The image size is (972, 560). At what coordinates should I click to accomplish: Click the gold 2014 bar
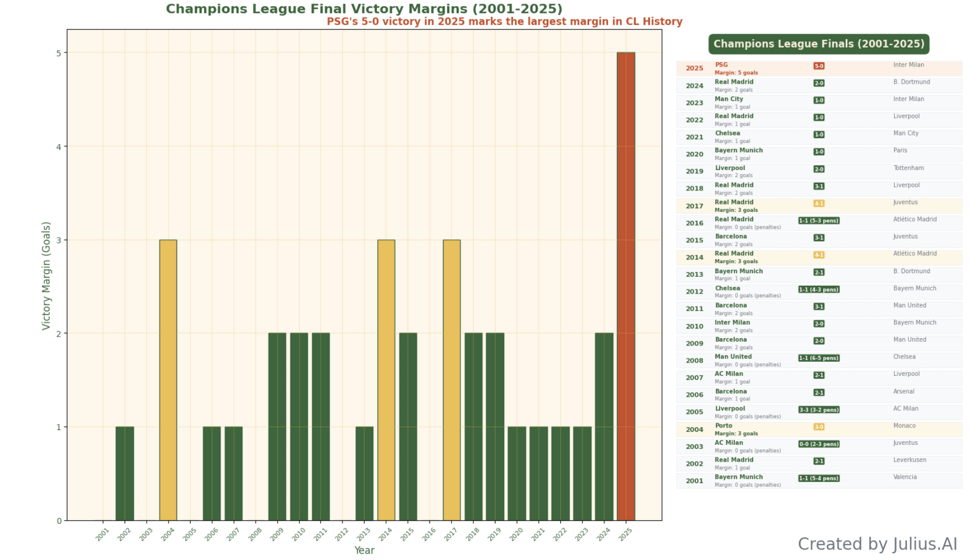click(386, 380)
